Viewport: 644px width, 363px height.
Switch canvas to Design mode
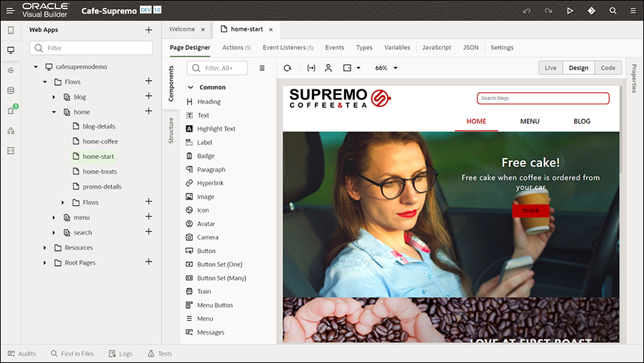578,68
